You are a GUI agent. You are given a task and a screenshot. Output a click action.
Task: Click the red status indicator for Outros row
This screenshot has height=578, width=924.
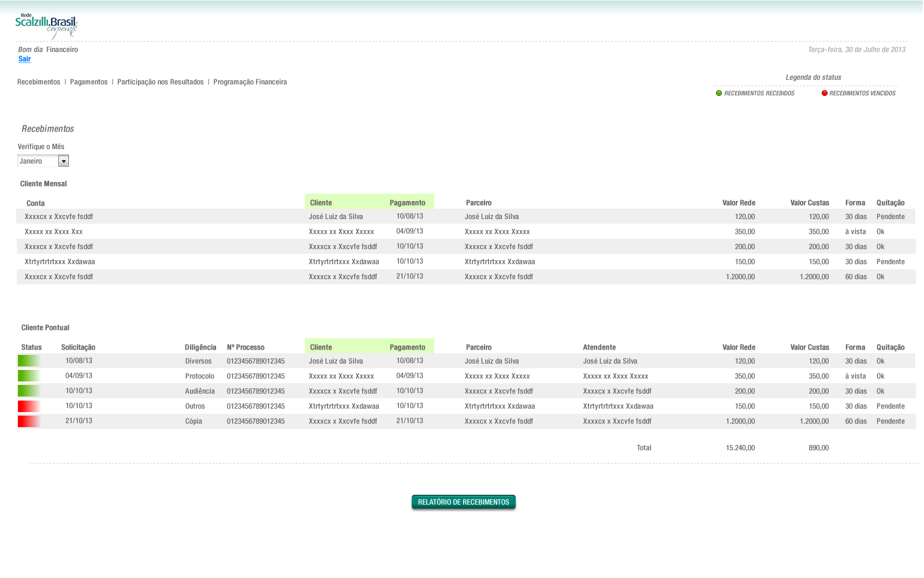(28, 406)
